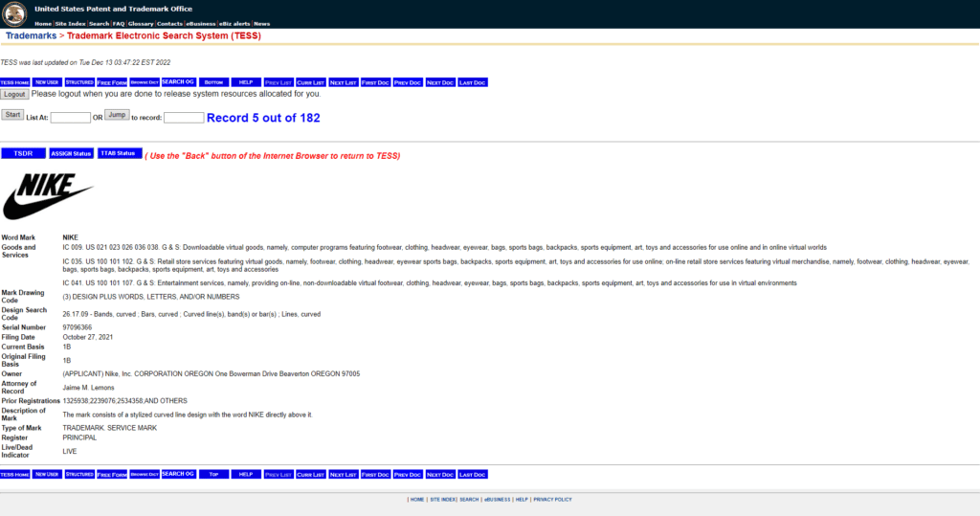The height and width of the screenshot is (516, 980).
Task: Open Structured search from the header toolbar
Action: coord(79,82)
